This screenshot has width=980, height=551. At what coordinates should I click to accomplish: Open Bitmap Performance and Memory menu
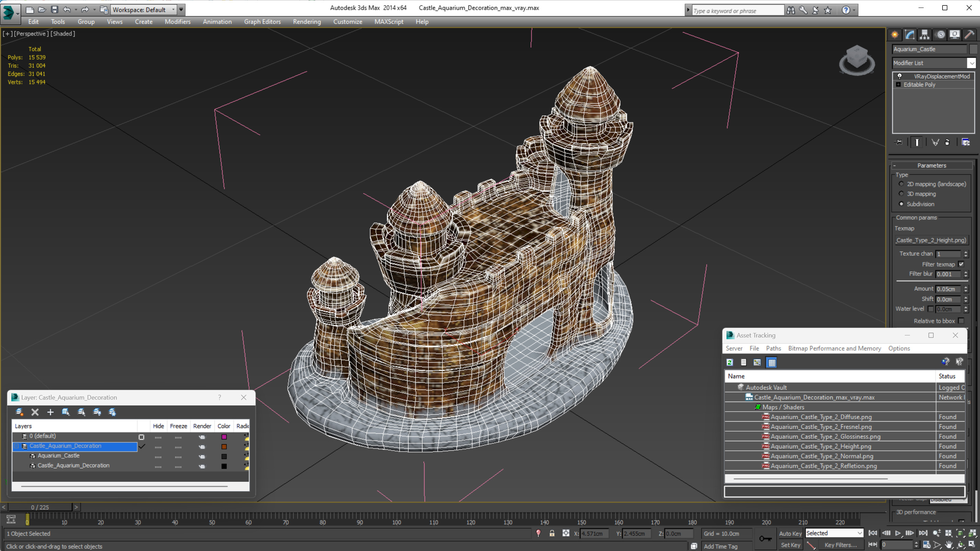(x=834, y=348)
